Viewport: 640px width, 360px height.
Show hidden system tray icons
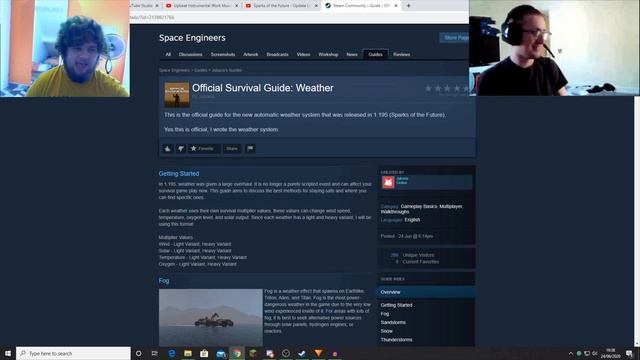(x=571, y=353)
